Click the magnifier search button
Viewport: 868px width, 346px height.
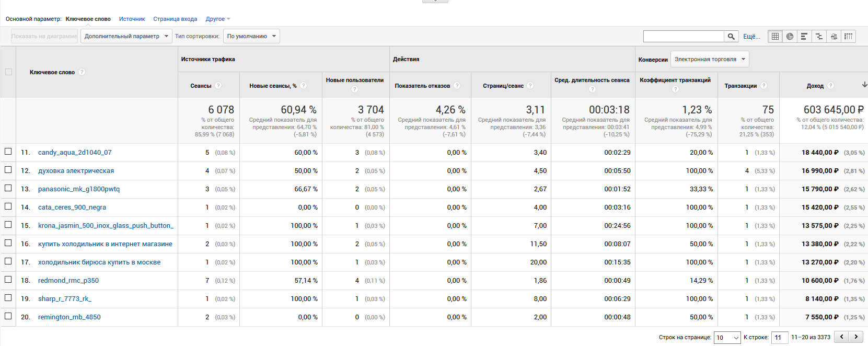(x=731, y=37)
